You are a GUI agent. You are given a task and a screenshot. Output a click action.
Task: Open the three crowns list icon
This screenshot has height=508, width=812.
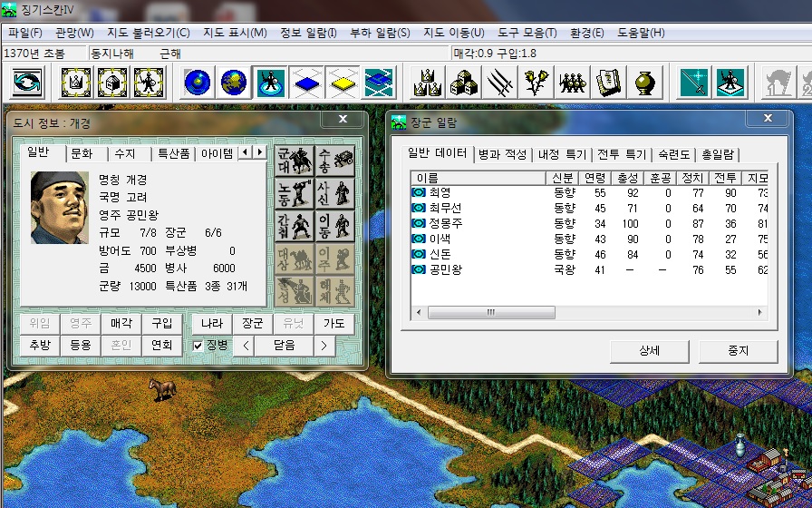pyautogui.click(x=428, y=82)
